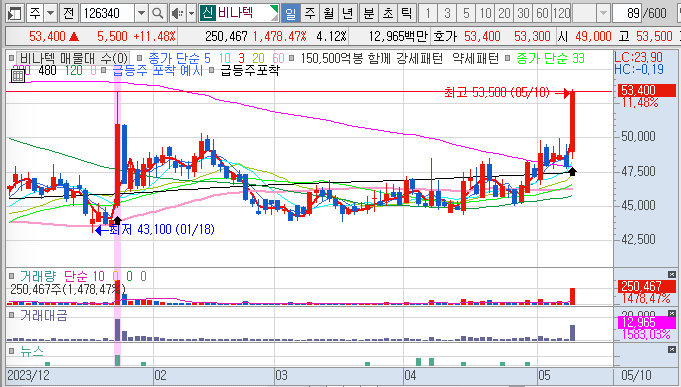Switch to the 주 weekly chart tab
This screenshot has height=387, width=681.
310,13
